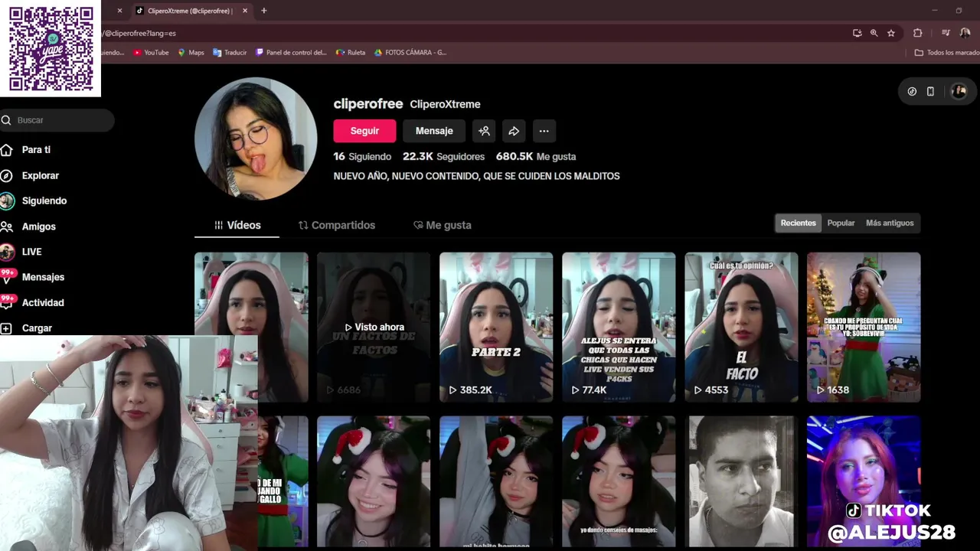Select the CliperoXtreme browser tab
Viewport: 980px width, 551px height.
[191, 11]
